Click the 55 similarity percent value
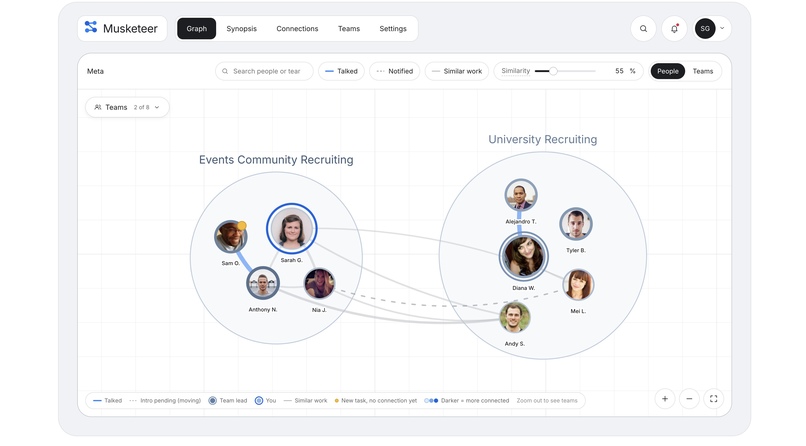Image resolution: width=806 pixels, height=446 pixels. [619, 71]
